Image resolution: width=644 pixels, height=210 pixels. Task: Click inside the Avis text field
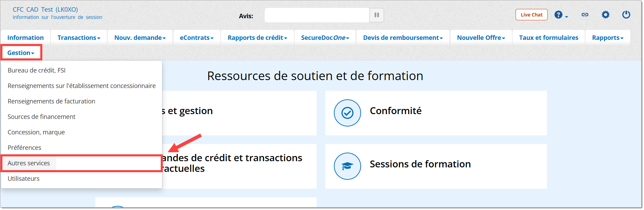pos(317,15)
